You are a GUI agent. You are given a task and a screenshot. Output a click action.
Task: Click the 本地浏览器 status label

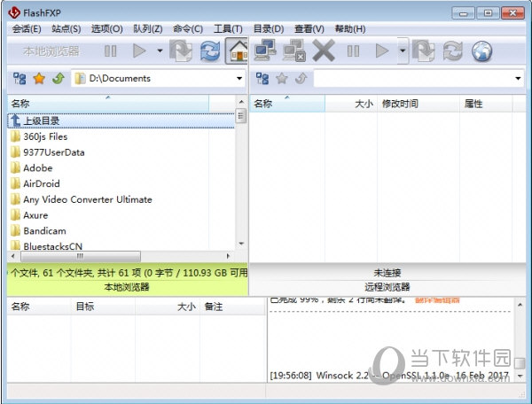point(127,287)
